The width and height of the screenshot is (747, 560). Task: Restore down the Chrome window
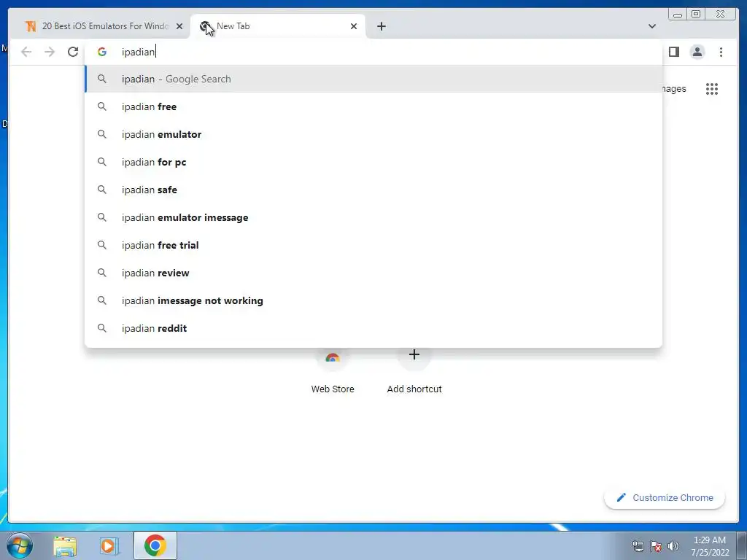pyautogui.click(x=696, y=15)
